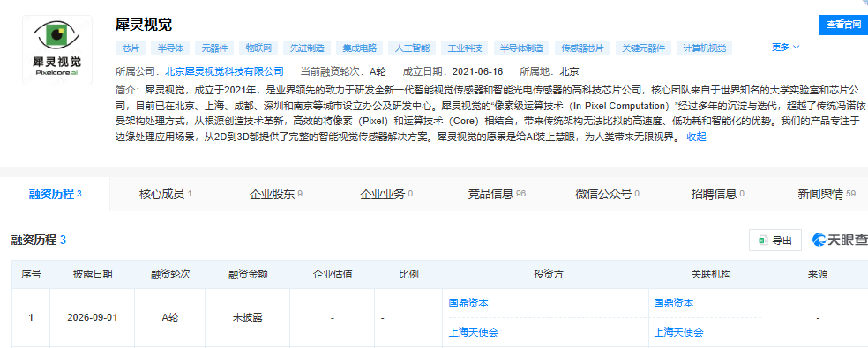The height and width of the screenshot is (348, 868).
Task: Switch to the 竞品信息 tab
Action: pos(497,194)
